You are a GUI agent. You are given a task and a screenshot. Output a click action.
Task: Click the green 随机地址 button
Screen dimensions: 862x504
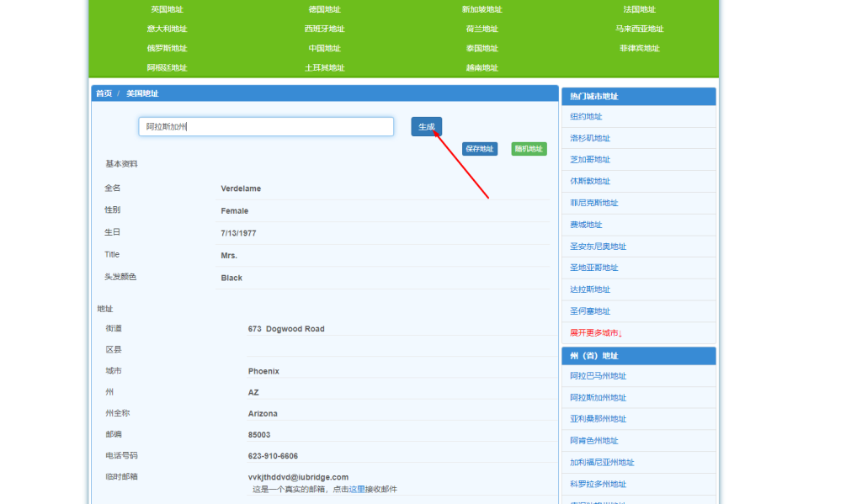tap(529, 149)
